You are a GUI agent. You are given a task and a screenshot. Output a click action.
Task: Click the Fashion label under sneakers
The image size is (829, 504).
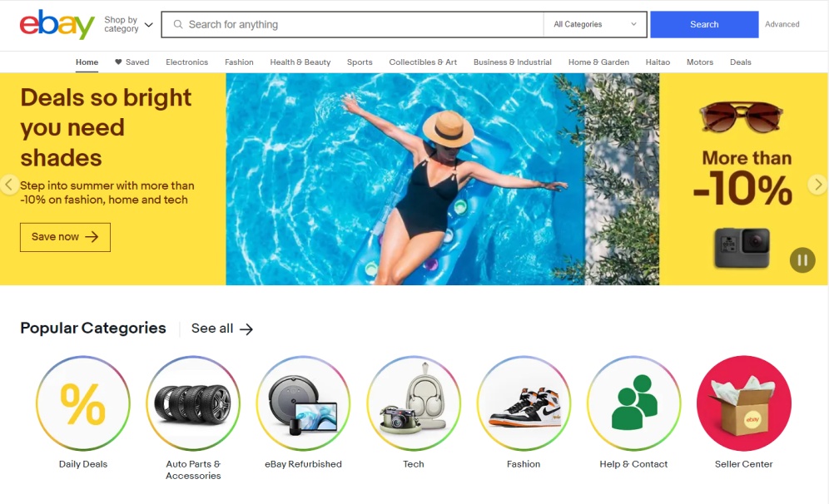524,464
